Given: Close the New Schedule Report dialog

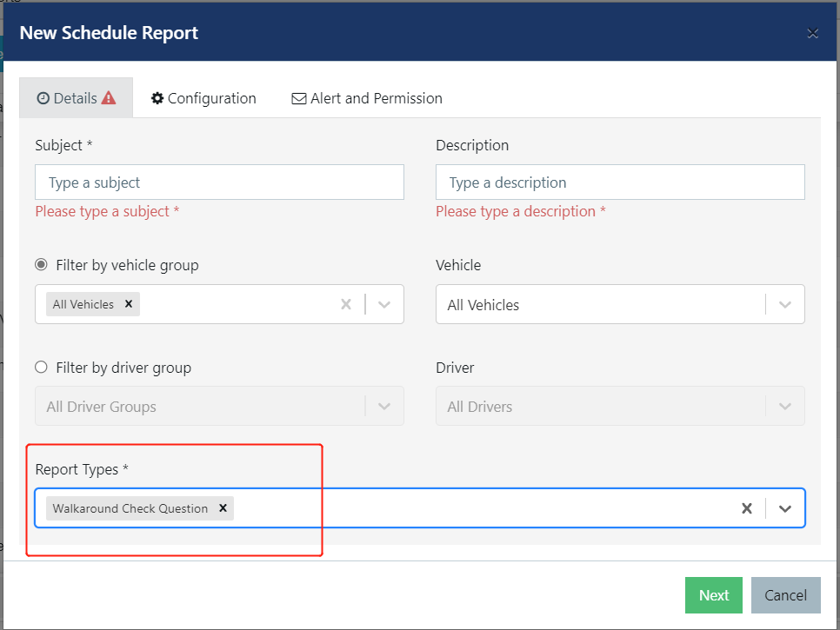Looking at the screenshot, I should click(x=812, y=33).
